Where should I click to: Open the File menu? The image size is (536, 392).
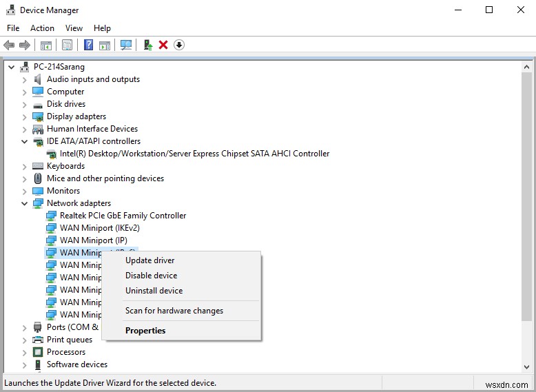(13, 28)
